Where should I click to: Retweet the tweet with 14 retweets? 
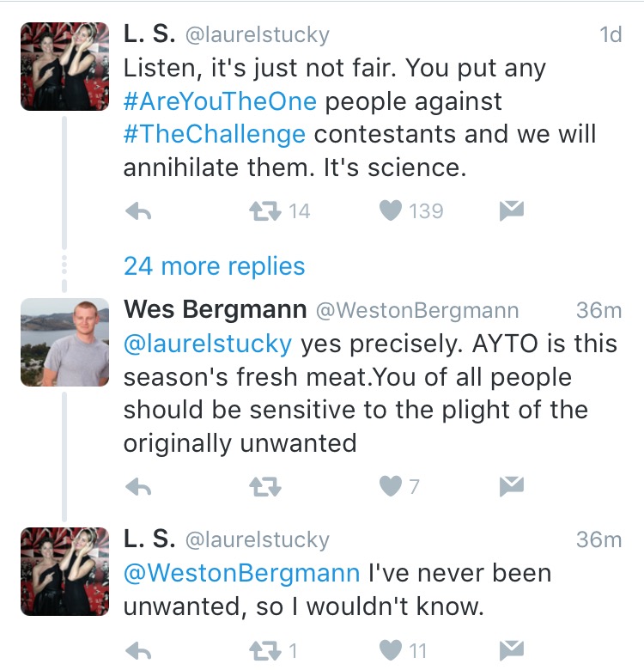coord(265,211)
